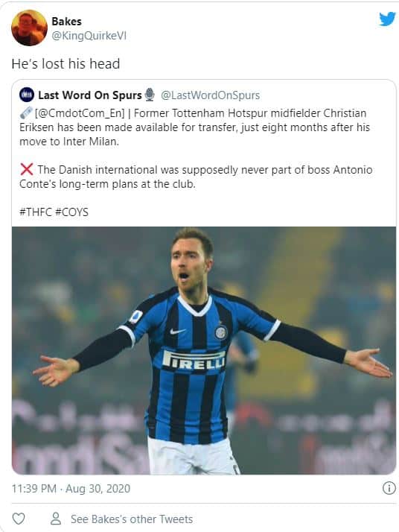The width and height of the screenshot is (399, 532).
Task: Click the heart like icon
Action: 19,519
